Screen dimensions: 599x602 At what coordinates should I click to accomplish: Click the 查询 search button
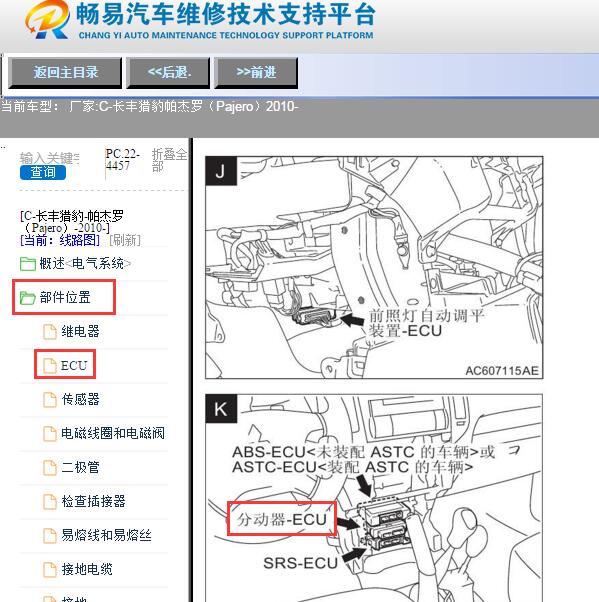coord(43,172)
